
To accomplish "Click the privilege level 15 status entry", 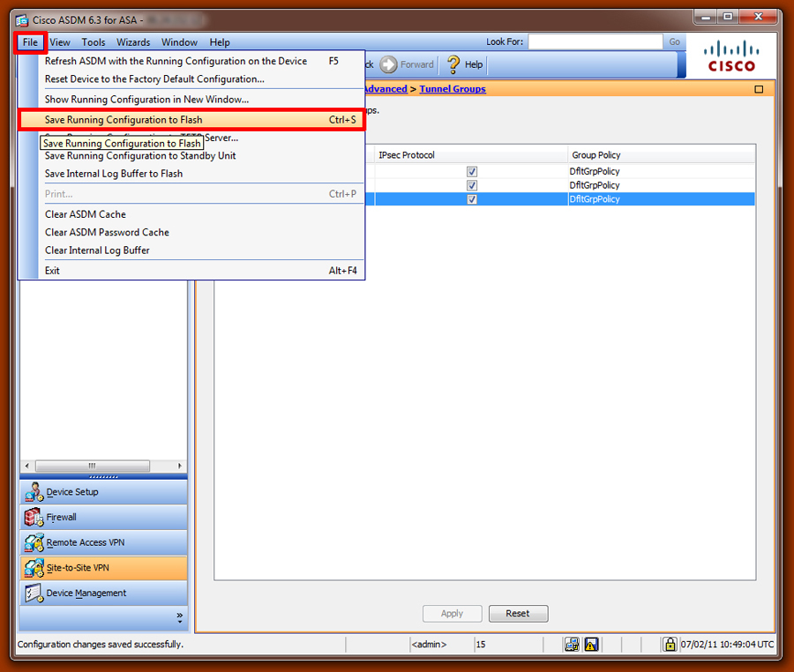I will pyautogui.click(x=481, y=645).
